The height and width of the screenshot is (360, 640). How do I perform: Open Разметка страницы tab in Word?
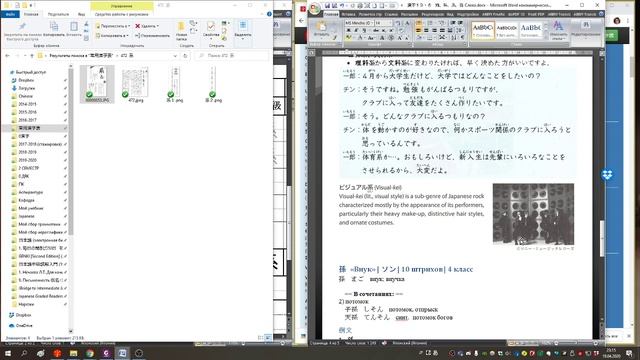(x=370, y=14)
